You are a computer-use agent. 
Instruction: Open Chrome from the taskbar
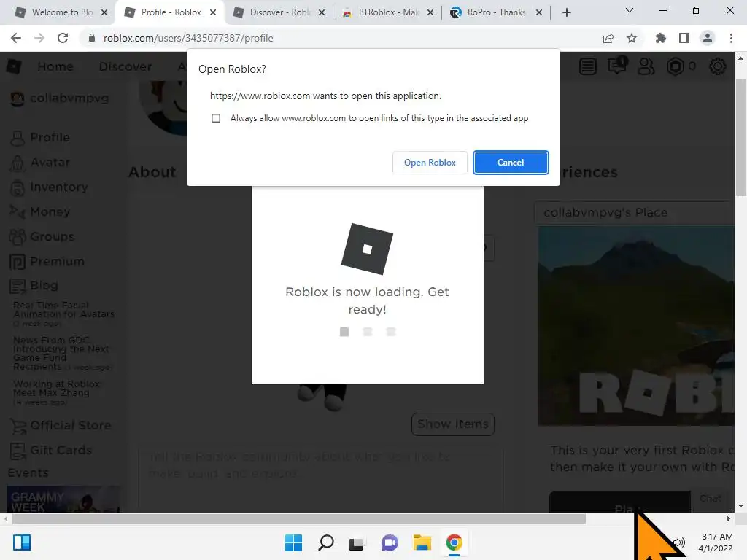[x=454, y=542]
